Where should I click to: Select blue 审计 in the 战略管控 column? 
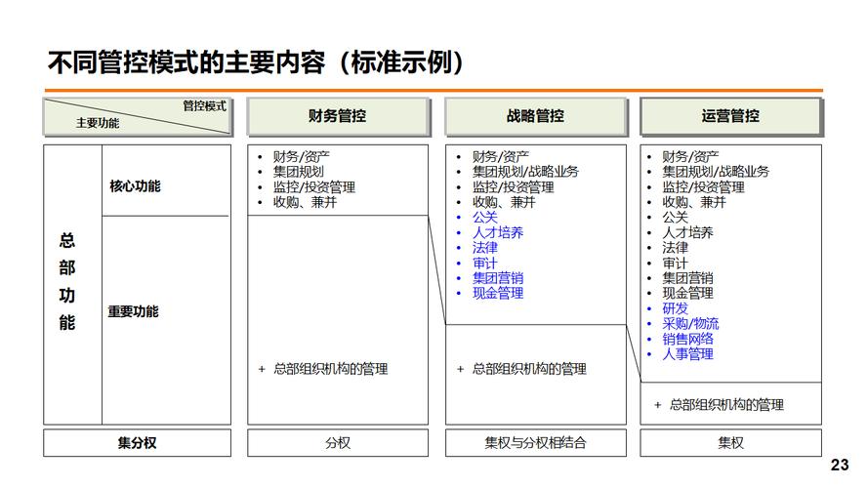[485, 263]
